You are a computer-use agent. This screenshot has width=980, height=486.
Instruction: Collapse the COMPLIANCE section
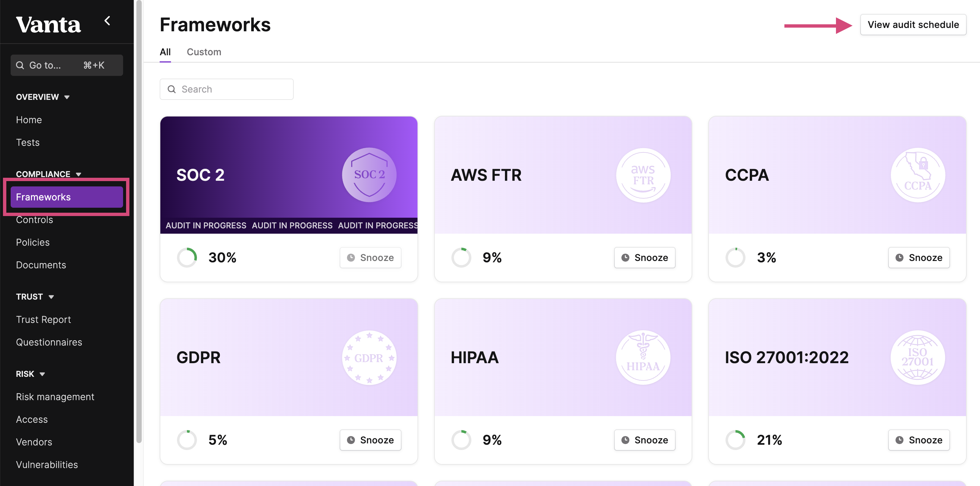pyautogui.click(x=79, y=174)
